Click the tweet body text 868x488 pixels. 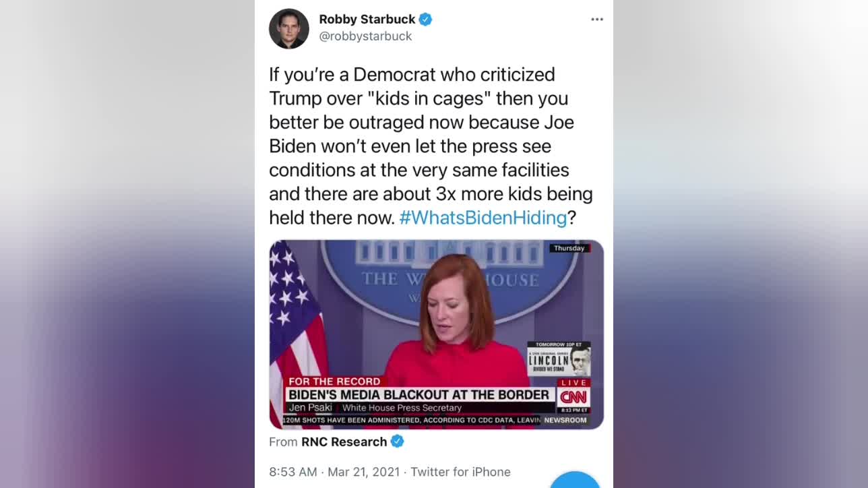coord(431,146)
